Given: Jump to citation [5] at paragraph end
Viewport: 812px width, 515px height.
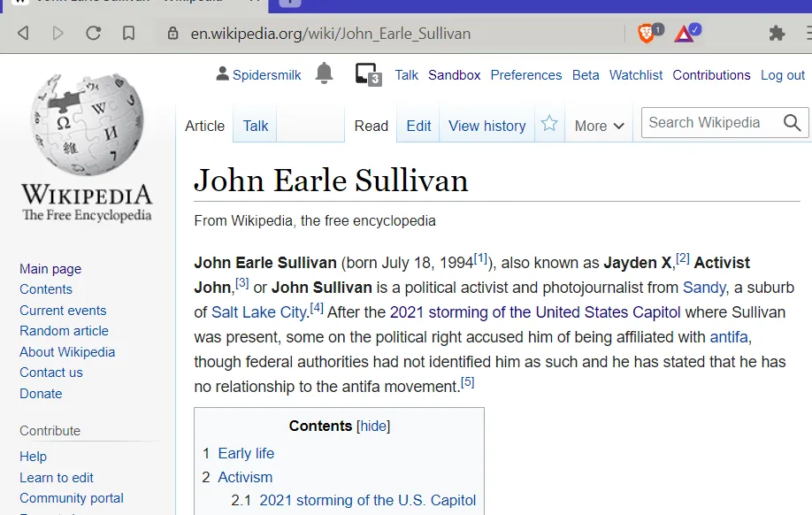Looking at the screenshot, I should [x=468, y=382].
